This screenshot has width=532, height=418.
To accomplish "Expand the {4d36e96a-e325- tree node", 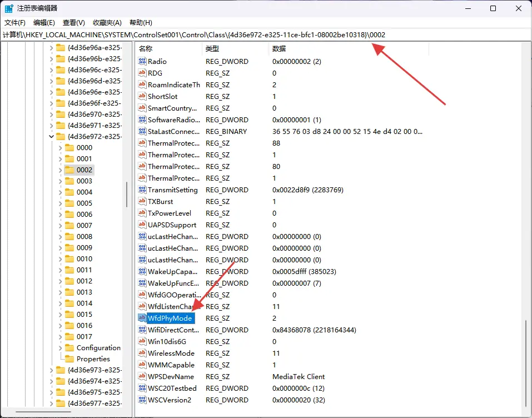I will click(x=52, y=48).
